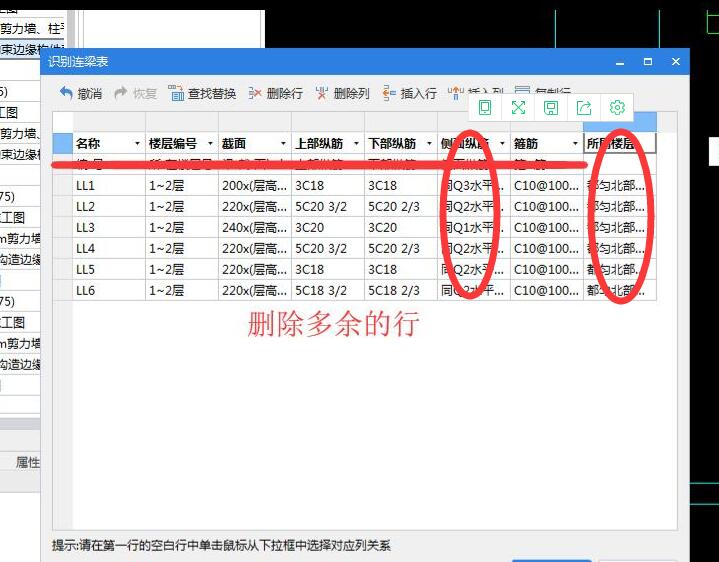Screen dimensions: 719x562
Task: Open the 箍筋 column dropdown
Action: (x=575, y=143)
